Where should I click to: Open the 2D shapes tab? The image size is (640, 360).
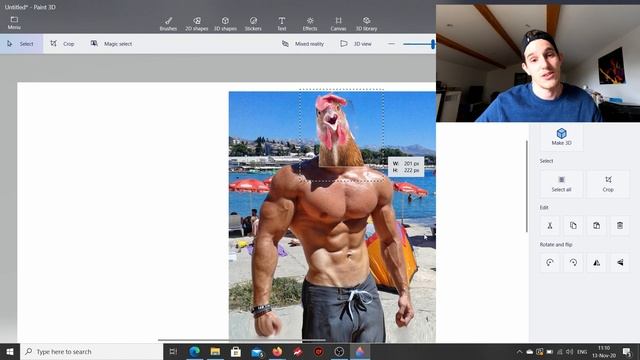(x=197, y=24)
